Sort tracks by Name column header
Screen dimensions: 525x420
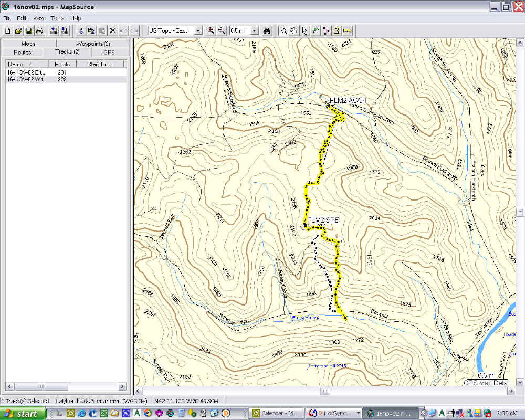(26, 64)
